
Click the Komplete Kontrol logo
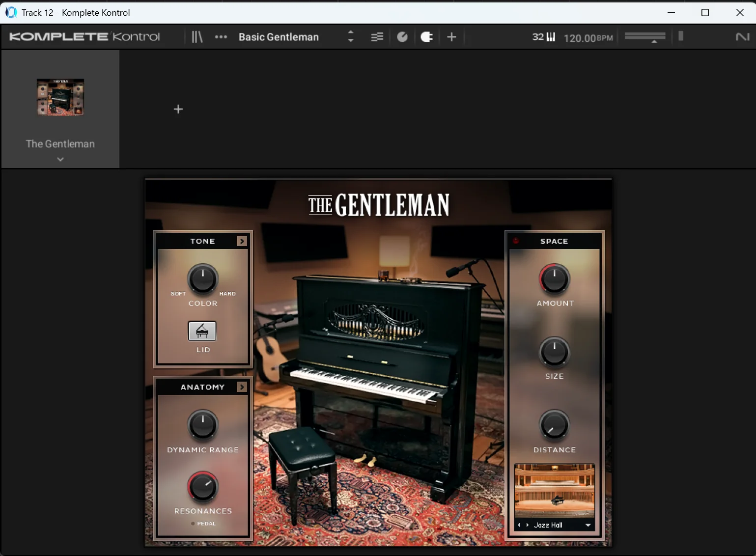point(84,37)
